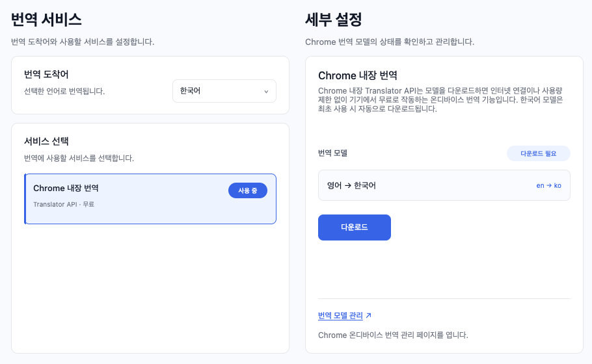
Task: Open the 한국어 target language dropdown
Action: click(224, 91)
